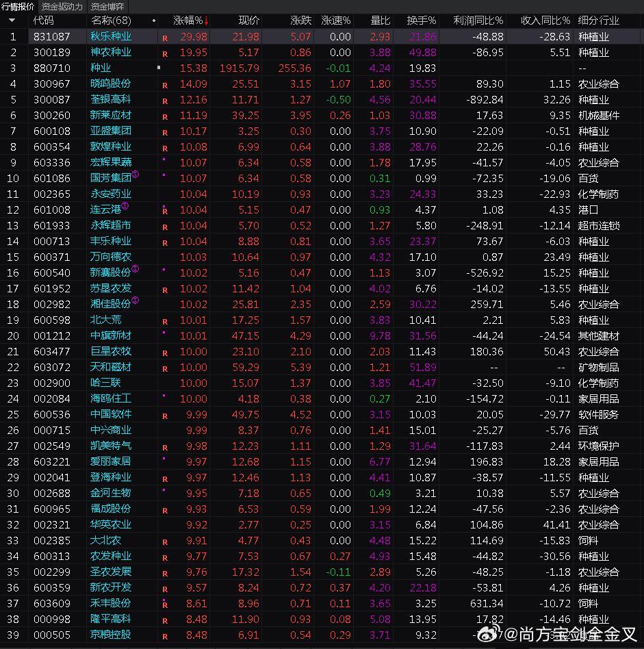Select stock name 爱丽家居

111,461
